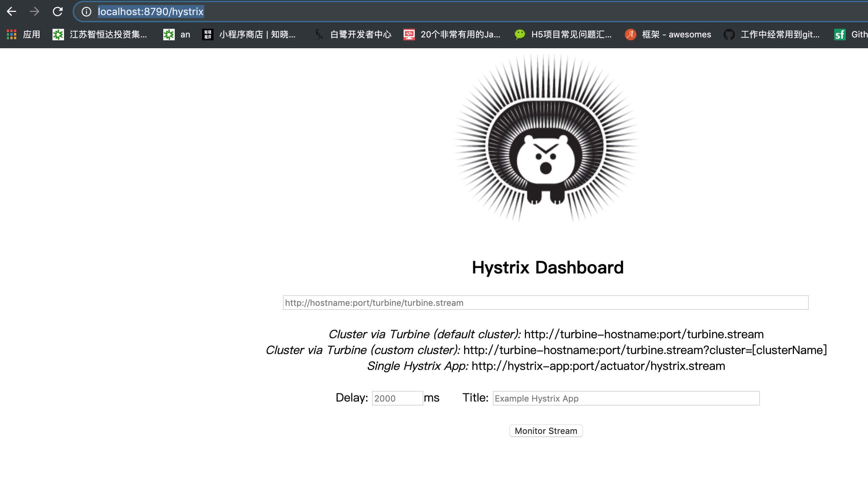Image resolution: width=868 pixels, height=485 pixels.
Task: Click the Delay milliseconds input field
Action: tap(397, 398)
